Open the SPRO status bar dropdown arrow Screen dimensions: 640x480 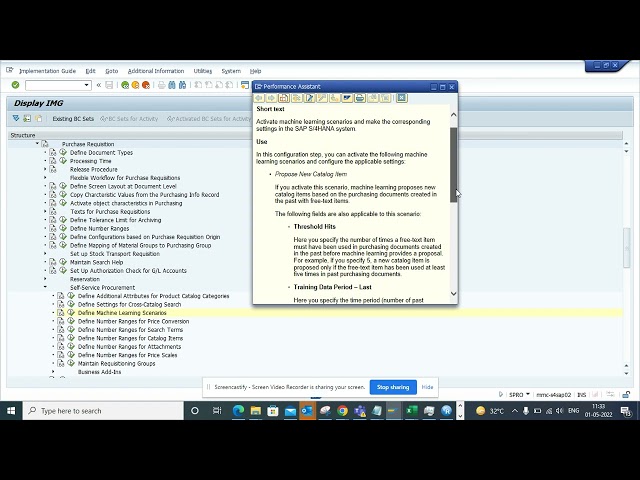pyautogui.click(x=528, y=394)
